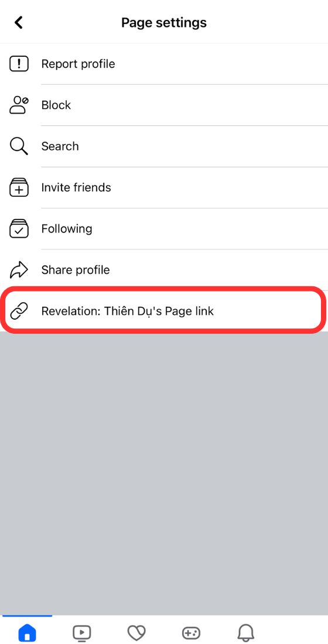Click the Following checkmark icon
This screenshot has width=328, height=644.
tap(19, 228)
